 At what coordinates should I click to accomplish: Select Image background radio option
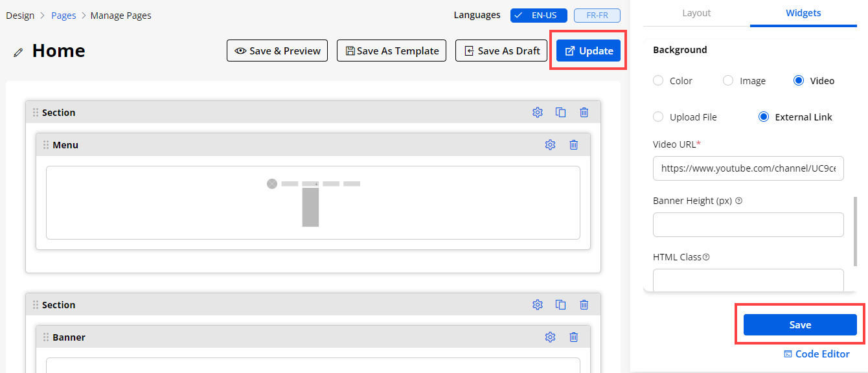pyautogui.click(x=728, y=81)
